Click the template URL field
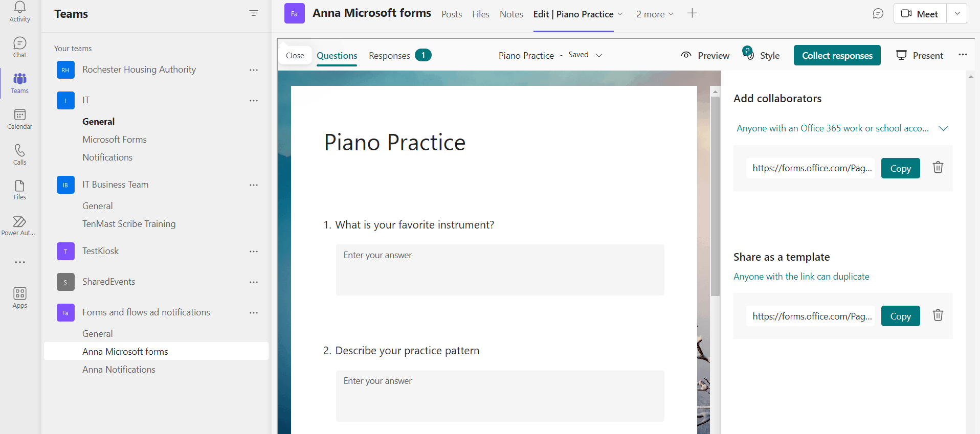The height and width of the screenshot is (434, 980). [x=811, y=316]
